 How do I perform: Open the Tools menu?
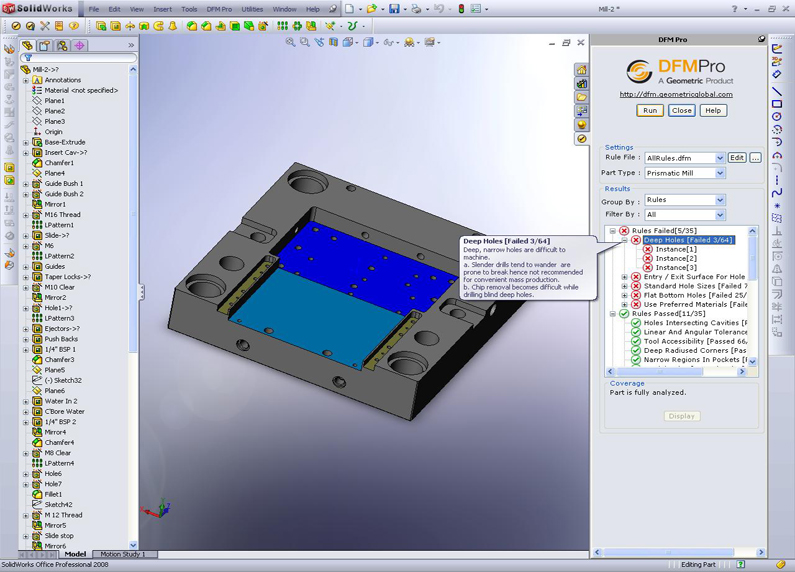tap(189, 9)
